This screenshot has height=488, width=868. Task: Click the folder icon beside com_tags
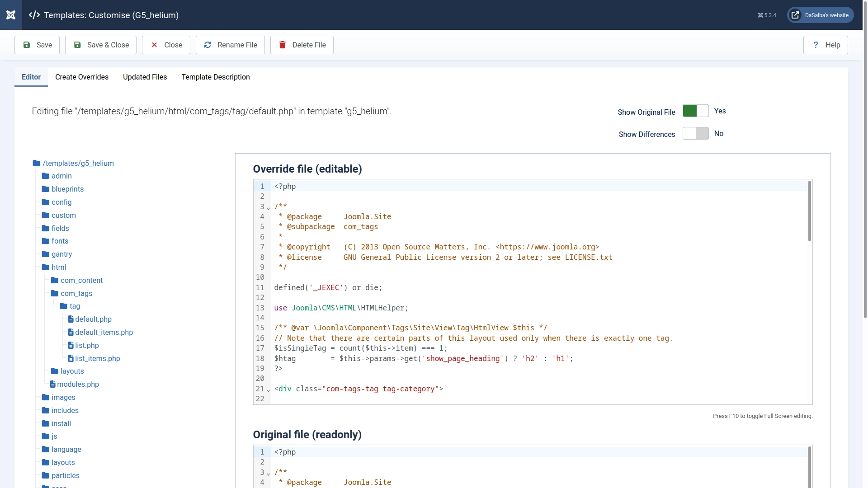point(54,293)
